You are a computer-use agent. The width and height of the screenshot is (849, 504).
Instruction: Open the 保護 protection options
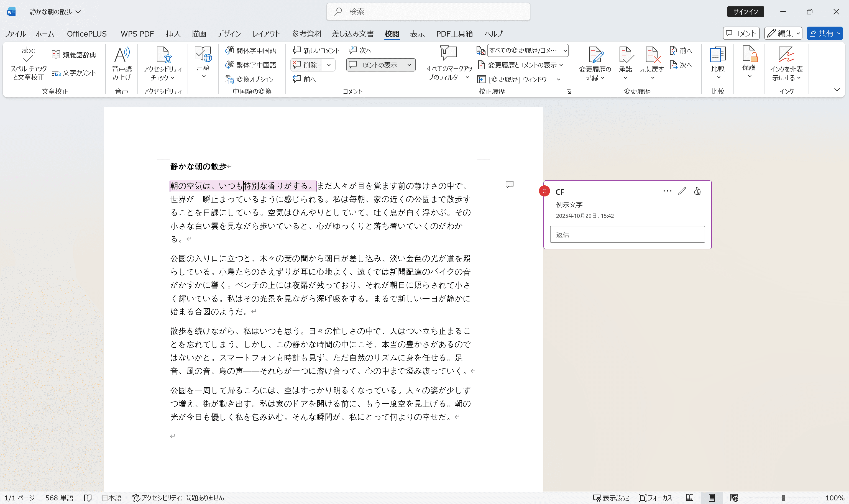749,63
